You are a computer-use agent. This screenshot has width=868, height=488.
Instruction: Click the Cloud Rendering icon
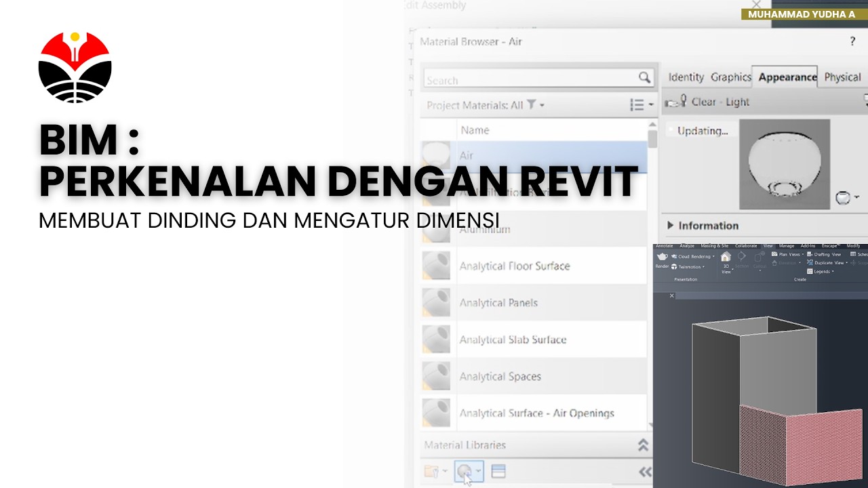coord(674,257)
